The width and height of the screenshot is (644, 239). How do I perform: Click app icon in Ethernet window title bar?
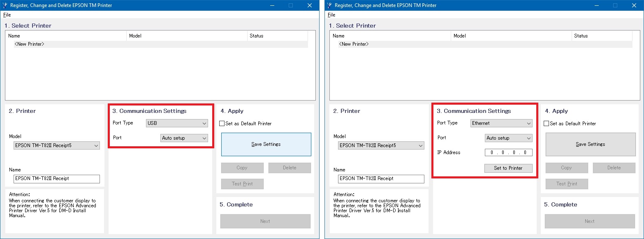[330, 5]
